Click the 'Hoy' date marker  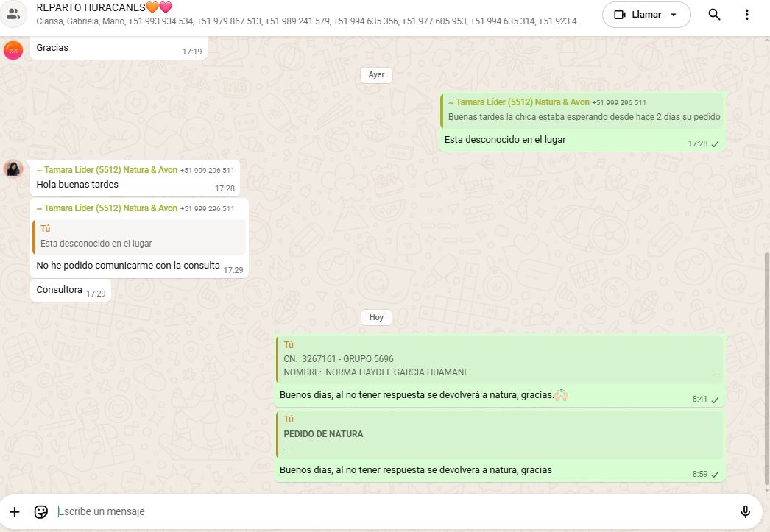pyautogui.click(x=376, y=317)
